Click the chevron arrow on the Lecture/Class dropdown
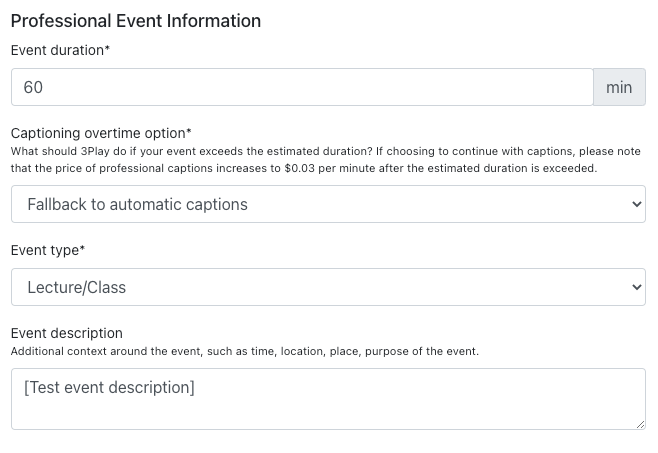The height and width of the screenshot is (453, 658). click(637, 287)
